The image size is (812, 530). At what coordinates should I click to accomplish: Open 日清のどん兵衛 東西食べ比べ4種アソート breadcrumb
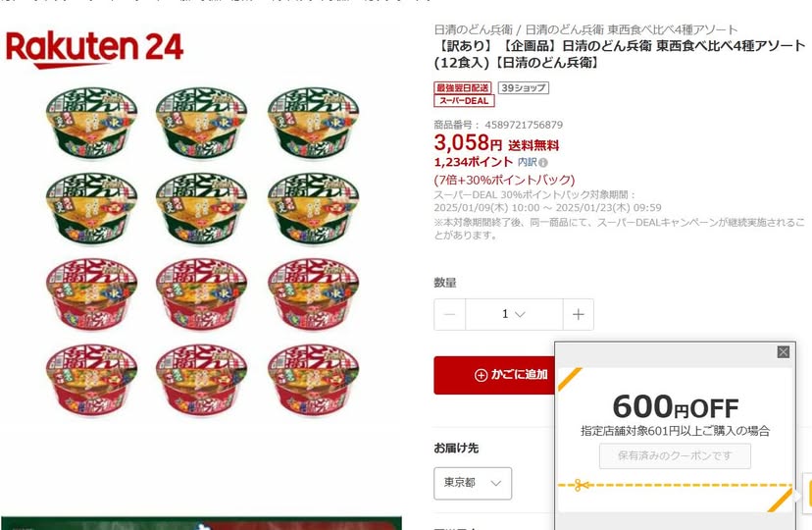(x=632, y=29)
